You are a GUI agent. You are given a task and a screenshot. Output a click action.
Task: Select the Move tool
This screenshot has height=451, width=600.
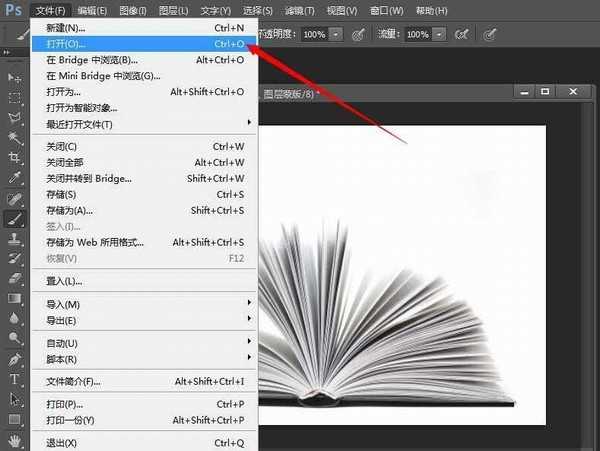(x=15, y=77)
